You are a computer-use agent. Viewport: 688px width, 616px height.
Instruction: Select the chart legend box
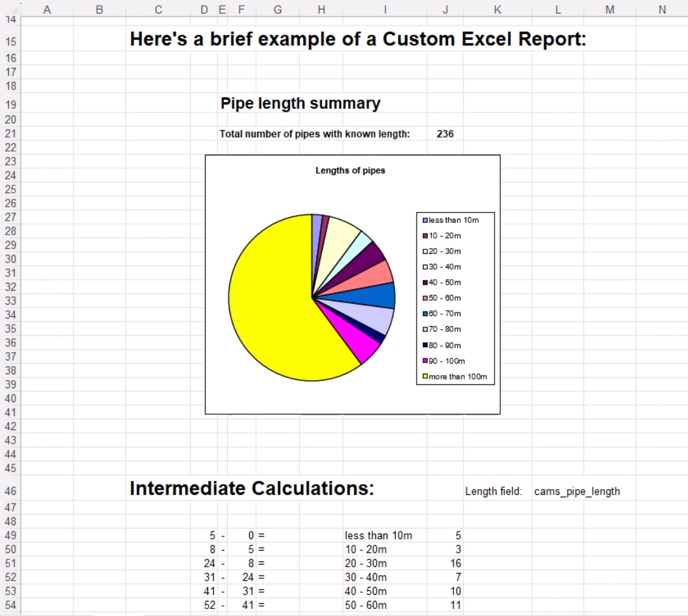pos(455,298)
